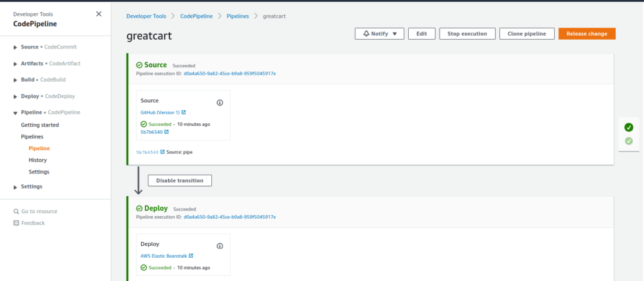Collapse the Pipeline CodePipeline section
The width and height of the screenshot is (644, 281).
pyautogui.click(x=16, y=113)
